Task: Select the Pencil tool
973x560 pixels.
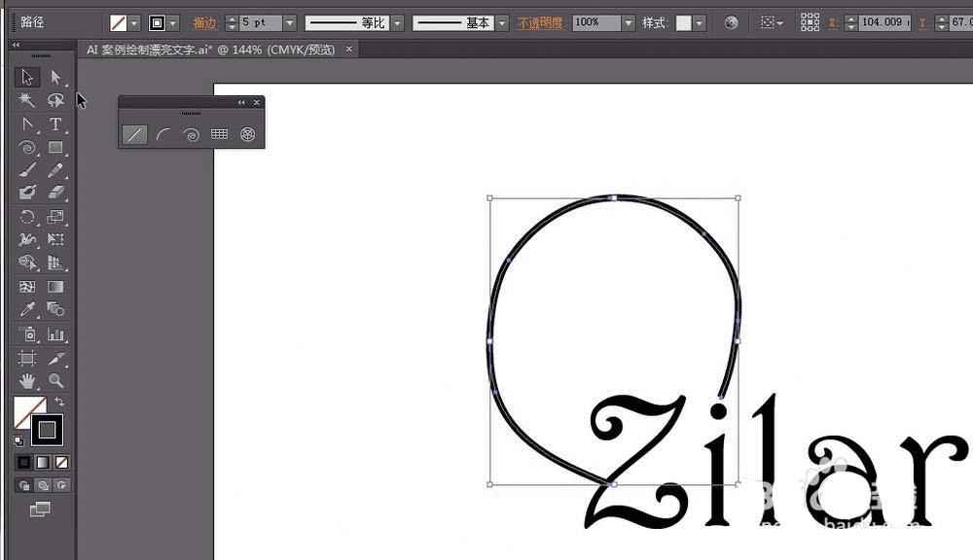Action: [55, 170]
